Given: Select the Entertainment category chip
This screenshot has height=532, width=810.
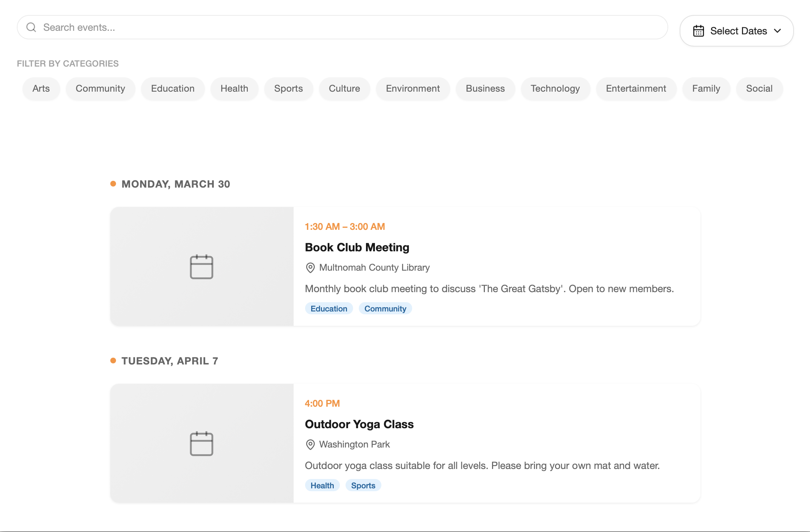Looking at the screenshot, I should [636, 88].
